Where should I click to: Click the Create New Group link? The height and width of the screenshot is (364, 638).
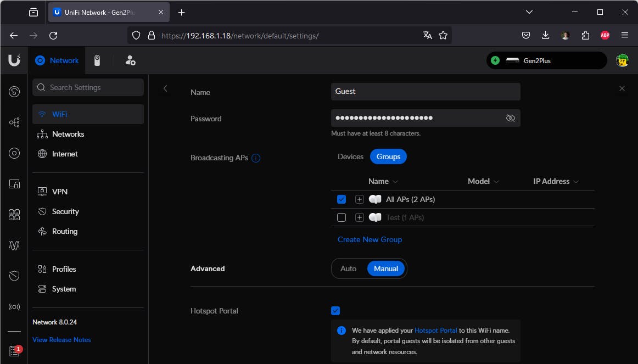(x=370, y=239)
